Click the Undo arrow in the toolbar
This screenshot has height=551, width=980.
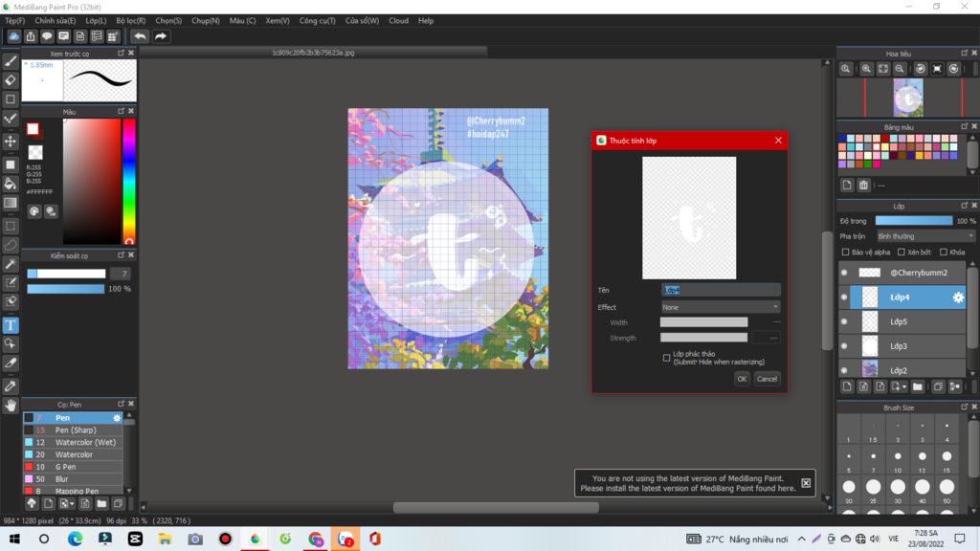click(140, 36)
